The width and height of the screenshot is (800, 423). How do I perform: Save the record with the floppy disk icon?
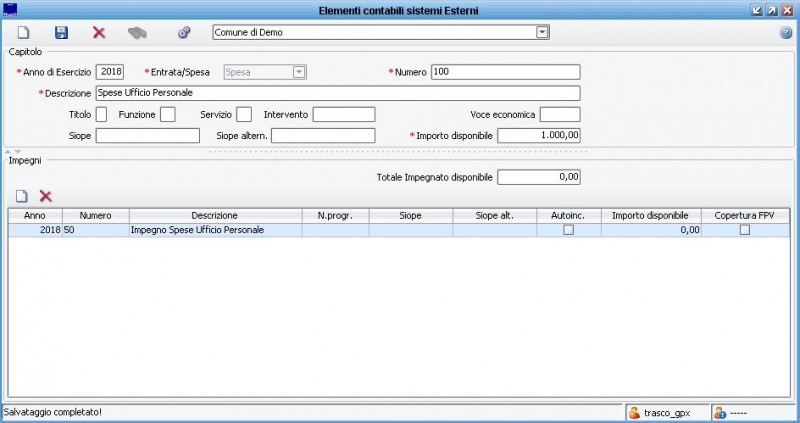61,33
